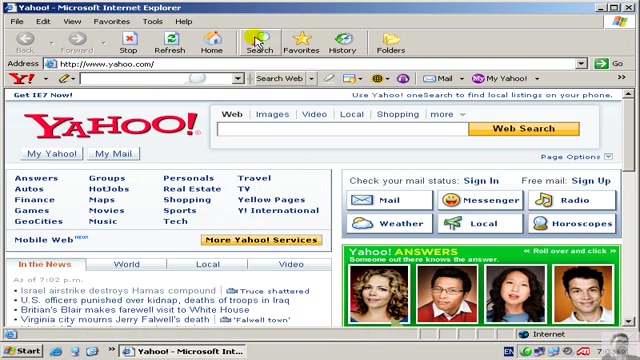Open the Favorites menu in menu bar
Screen dimensions: 640x360
tap(111, 22)
